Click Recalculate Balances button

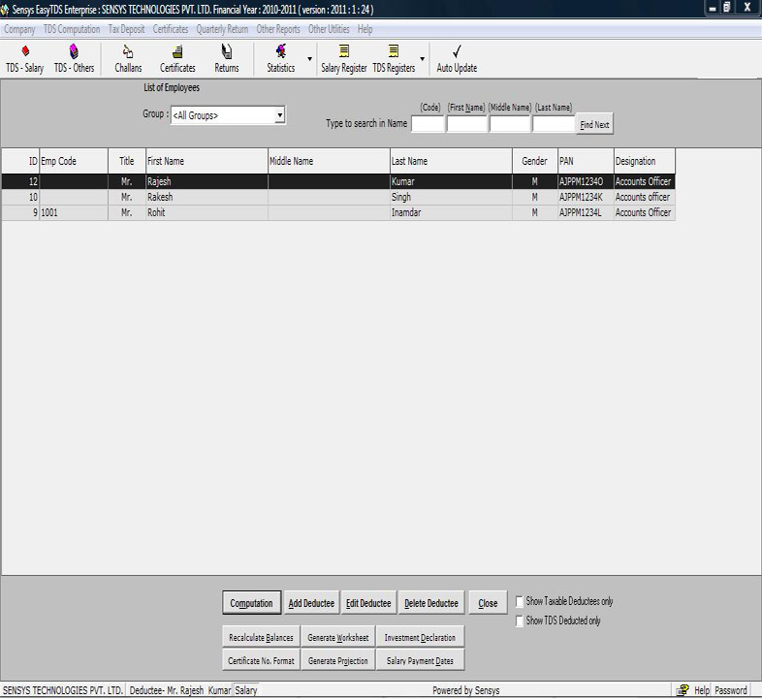click(261, 637)
